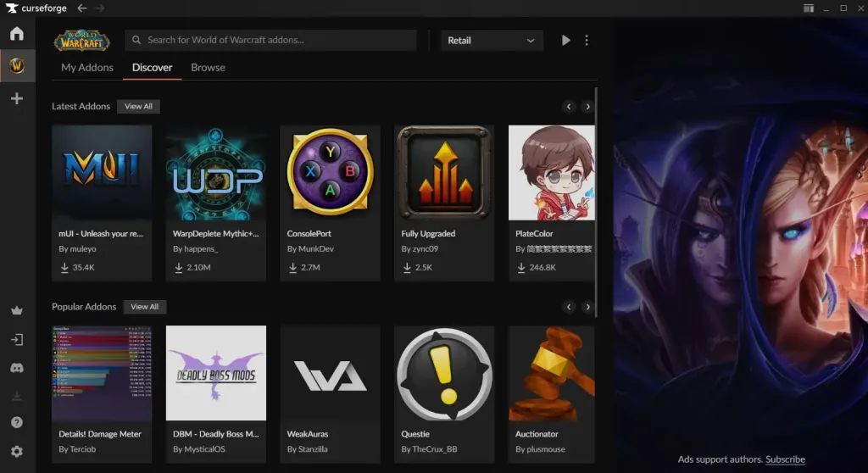Click the vertical scrollbar of addon list
Image resolution: width=868 pixels, height=473 pixels.
point(596,203)
